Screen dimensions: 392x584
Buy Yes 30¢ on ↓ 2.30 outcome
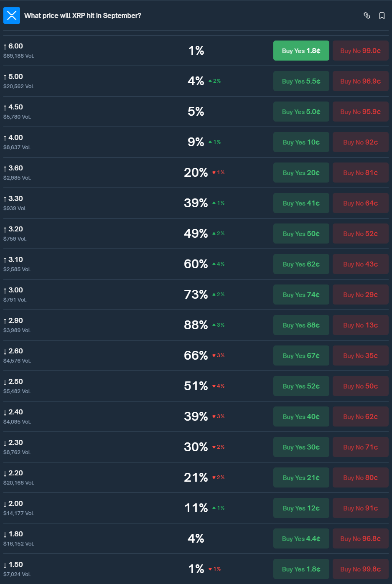click(x=301, y=447)
